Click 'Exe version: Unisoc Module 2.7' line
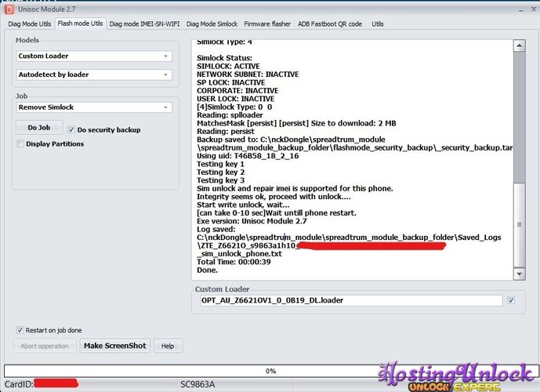This screenshot has height=392, width=540. click(x=252, y=221)
